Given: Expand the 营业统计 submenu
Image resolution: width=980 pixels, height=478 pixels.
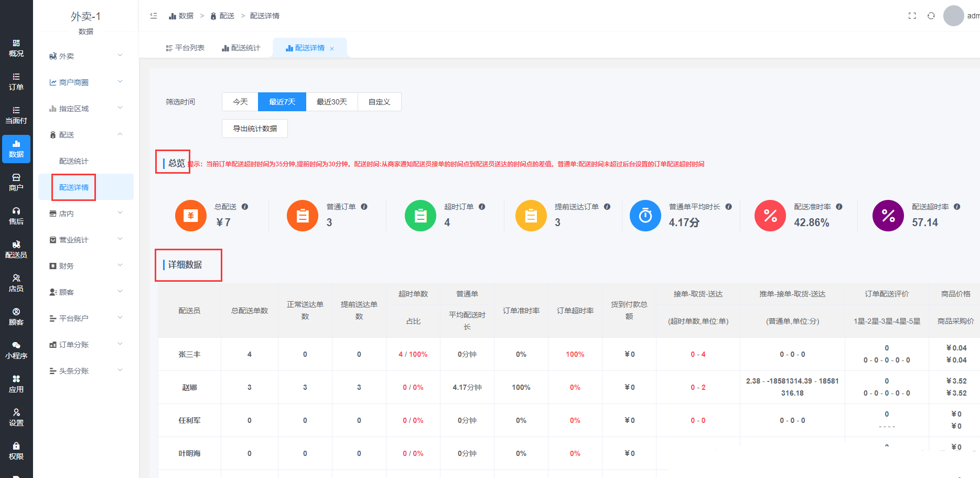Looking at the screenshot, I should (120, 239).
